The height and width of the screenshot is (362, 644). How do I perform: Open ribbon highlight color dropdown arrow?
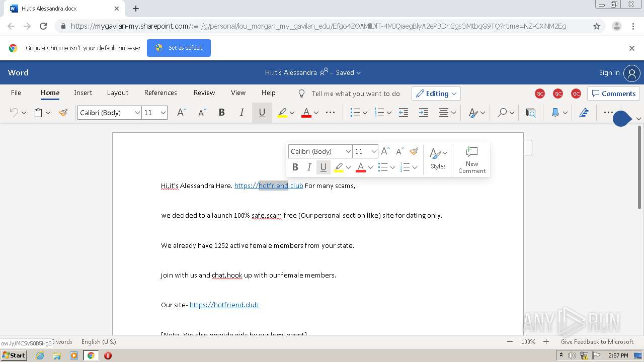292,113
